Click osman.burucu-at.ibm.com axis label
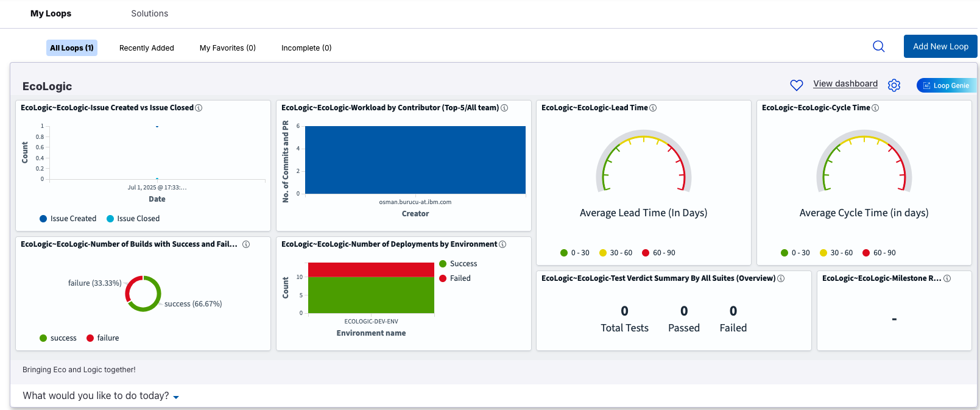This screenshot has height=410, width=980. tap(415, 202)
